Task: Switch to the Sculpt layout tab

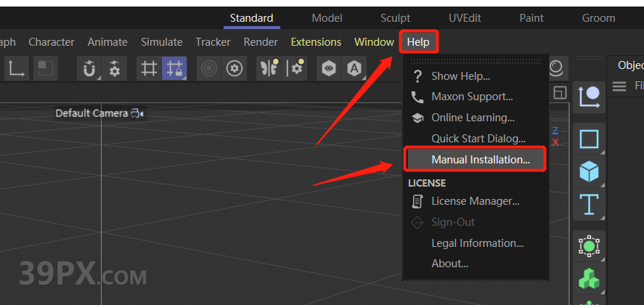Action: coord(395,18)
